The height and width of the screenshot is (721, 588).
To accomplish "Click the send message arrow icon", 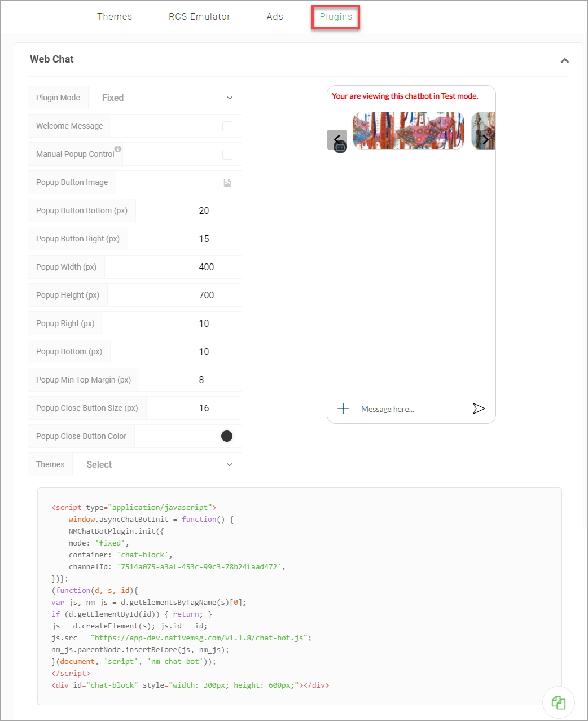I will click(x=479, y=408).
